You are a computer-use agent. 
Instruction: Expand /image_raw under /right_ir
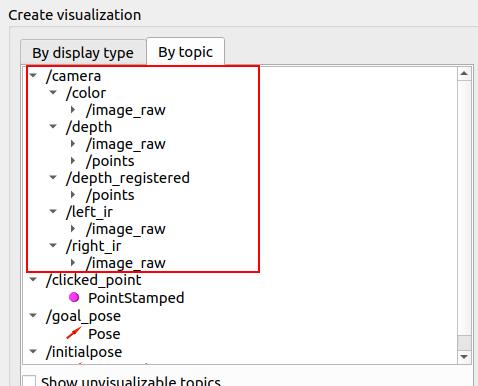click(x=73, y=263)
